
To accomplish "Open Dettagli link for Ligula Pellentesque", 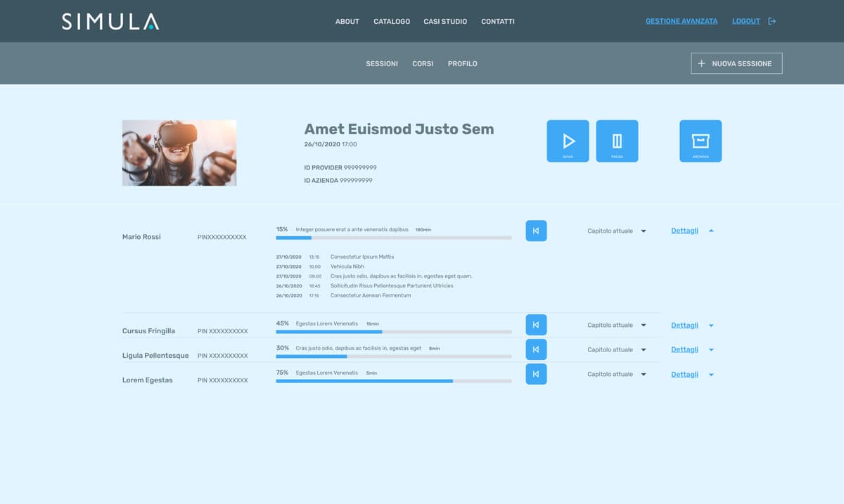I will click(684, 349).
